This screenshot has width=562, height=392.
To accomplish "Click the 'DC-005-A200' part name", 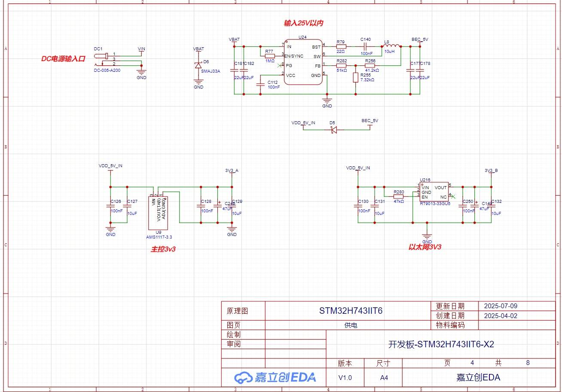I will [107, 70].
